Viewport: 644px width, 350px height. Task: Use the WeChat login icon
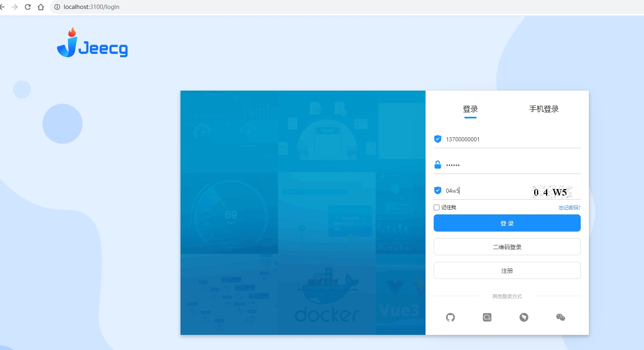tap(560, 317)
